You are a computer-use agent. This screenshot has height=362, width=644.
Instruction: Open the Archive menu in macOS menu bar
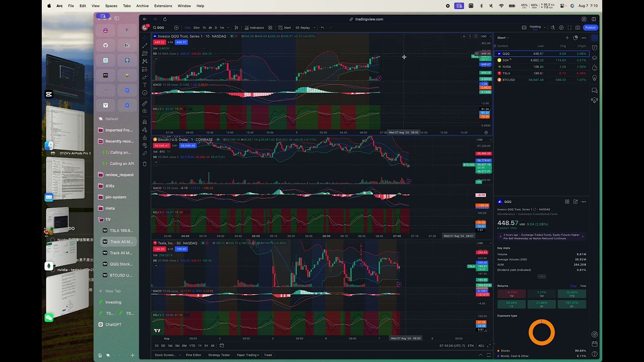pyautogui.click(x=142, y=6)
